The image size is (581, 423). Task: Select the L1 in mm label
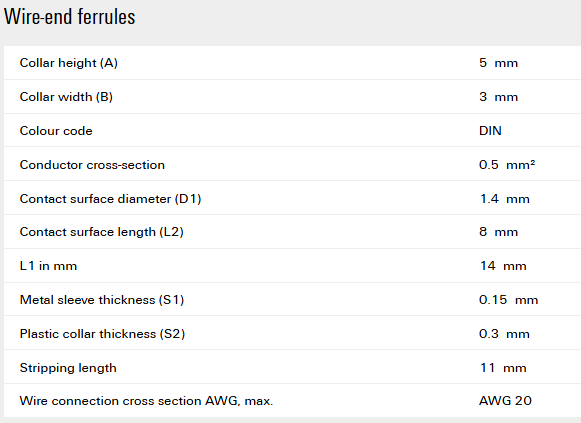[x=48, y=266]
